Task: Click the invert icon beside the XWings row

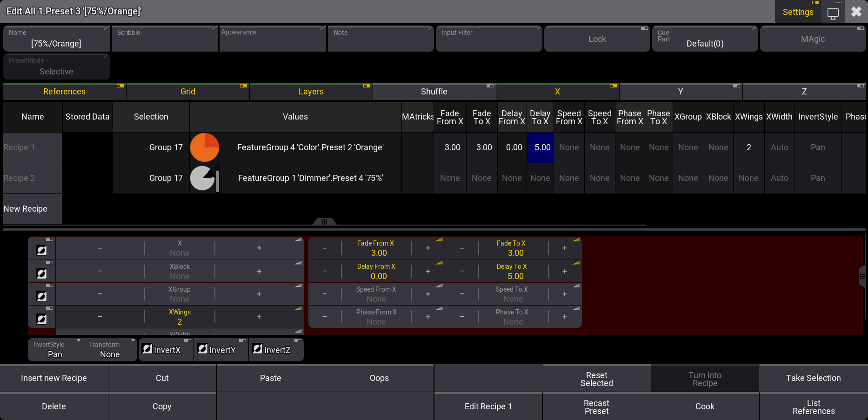Action: pos(41,319)
